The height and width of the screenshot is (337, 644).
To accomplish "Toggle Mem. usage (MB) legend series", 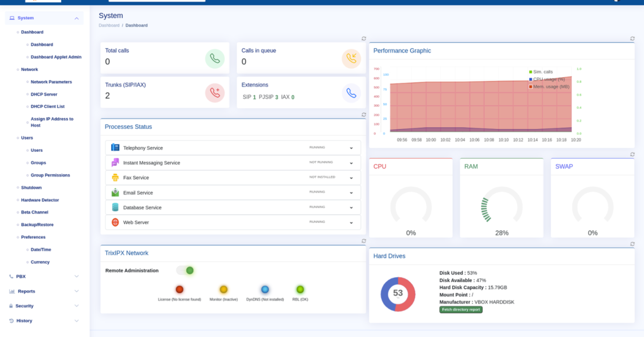I will coord(548,86).
